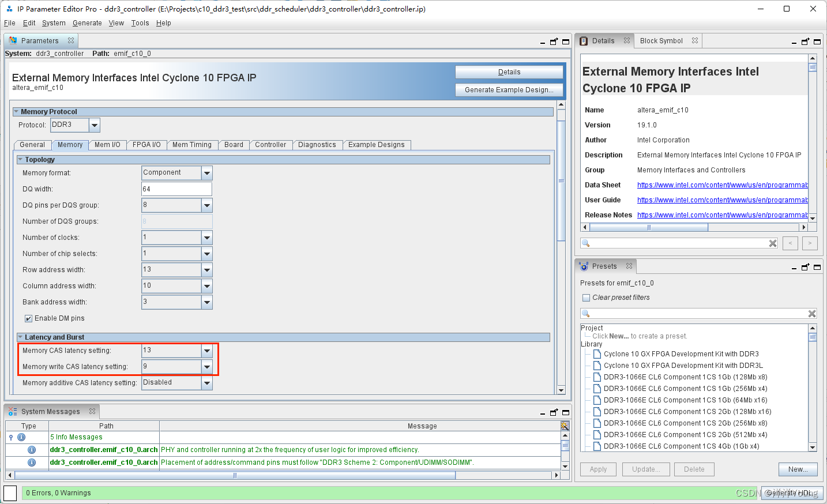Click the Parameters panel vertical scrollbar thumb
Image resolution: width=827 pixels, height=504 pixels.
point(561,180)
